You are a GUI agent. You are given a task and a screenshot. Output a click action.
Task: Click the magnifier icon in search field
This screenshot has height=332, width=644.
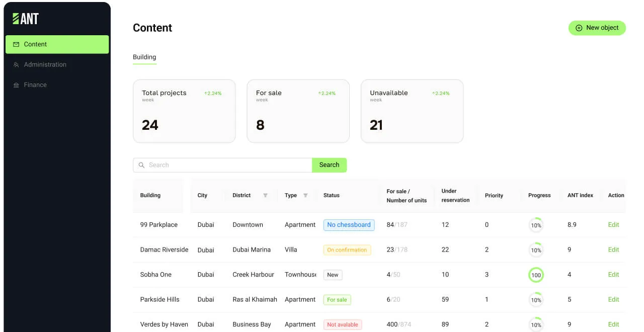click(141, 165)
